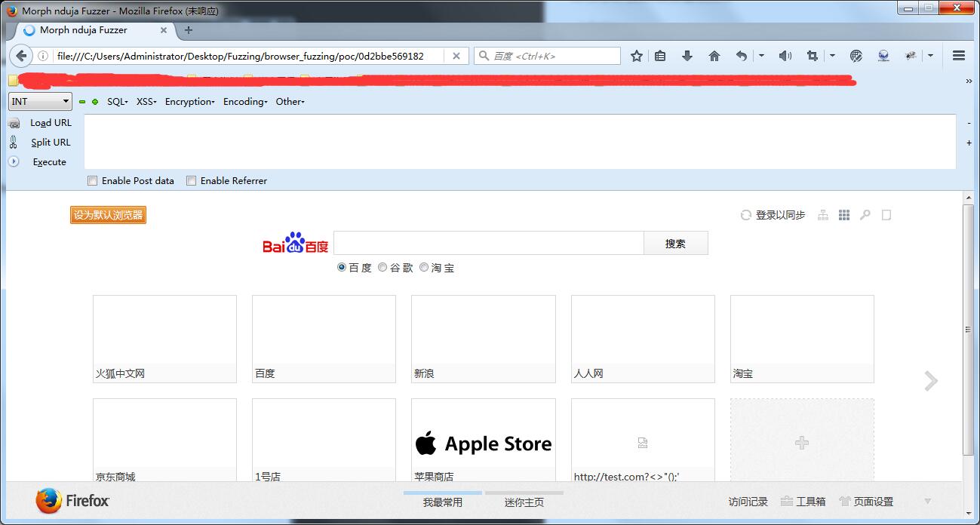Open the bookmarks list icon

coord(660,56)
